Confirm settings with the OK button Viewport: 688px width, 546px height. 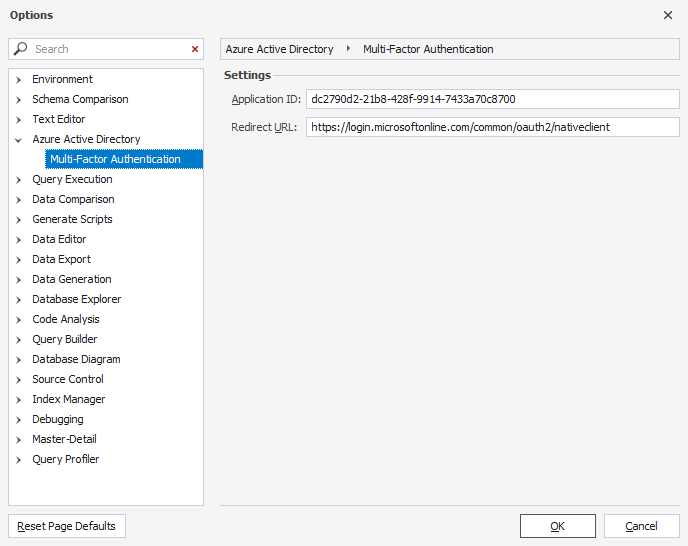coord(558,526)
